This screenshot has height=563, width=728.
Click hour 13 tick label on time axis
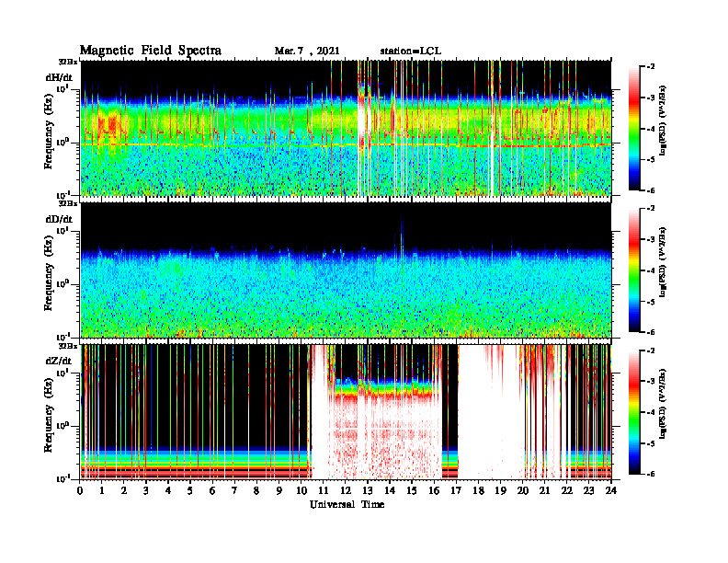[x=368, y=490]
